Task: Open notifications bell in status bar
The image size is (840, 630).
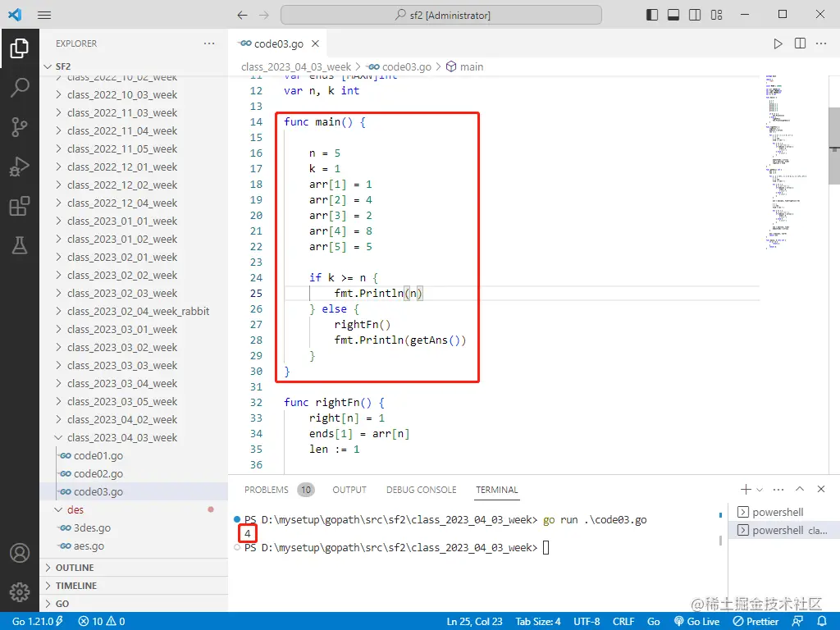Action: 821,622
